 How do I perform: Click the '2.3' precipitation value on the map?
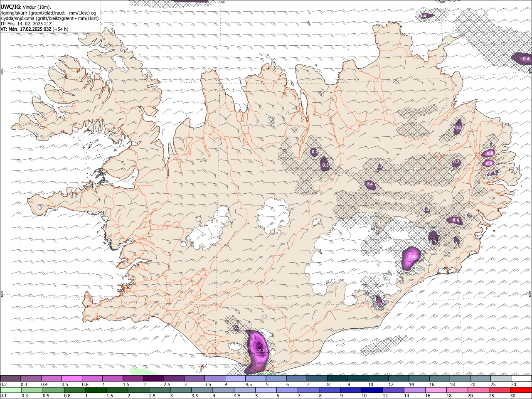click(x=261, y=351)
